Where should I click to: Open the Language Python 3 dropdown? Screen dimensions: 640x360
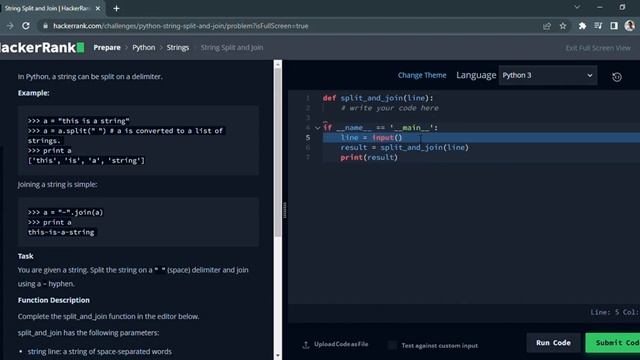click(x=547, y=76)
